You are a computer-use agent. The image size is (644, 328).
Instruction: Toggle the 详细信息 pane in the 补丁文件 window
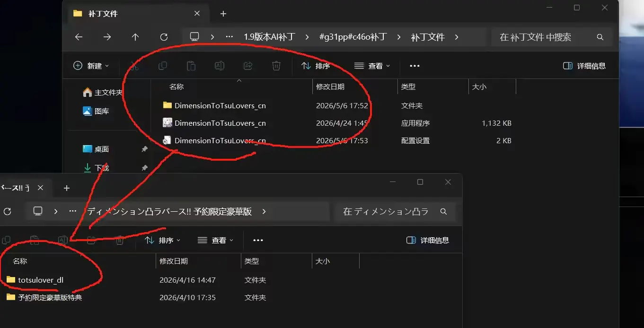(x=584, y=66)
